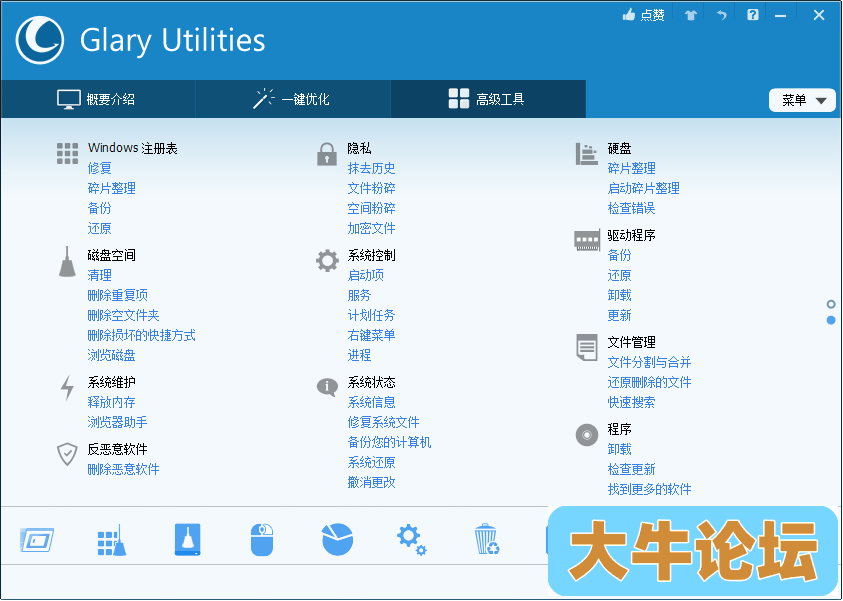The image size is (843, 601).
Task: Open the uninstall manager trash can icon
Action: (x=487, y=539)
